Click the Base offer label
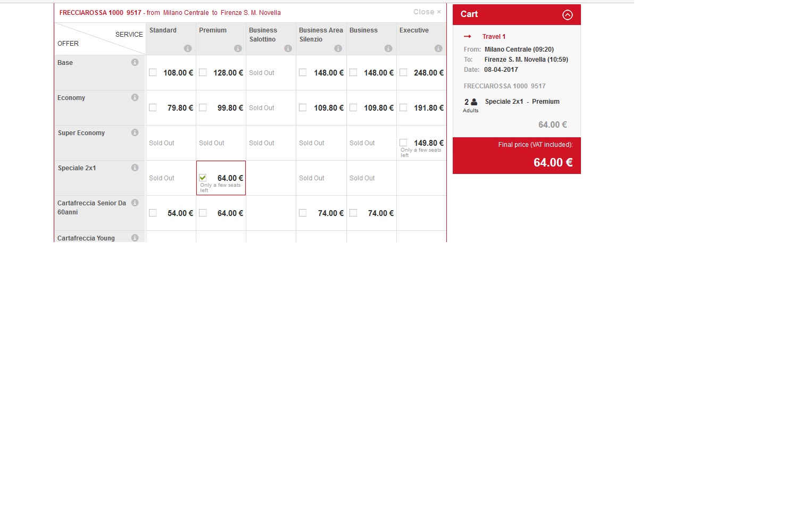Viewport: 798px width, 532px height. click(x=65, y=63)
